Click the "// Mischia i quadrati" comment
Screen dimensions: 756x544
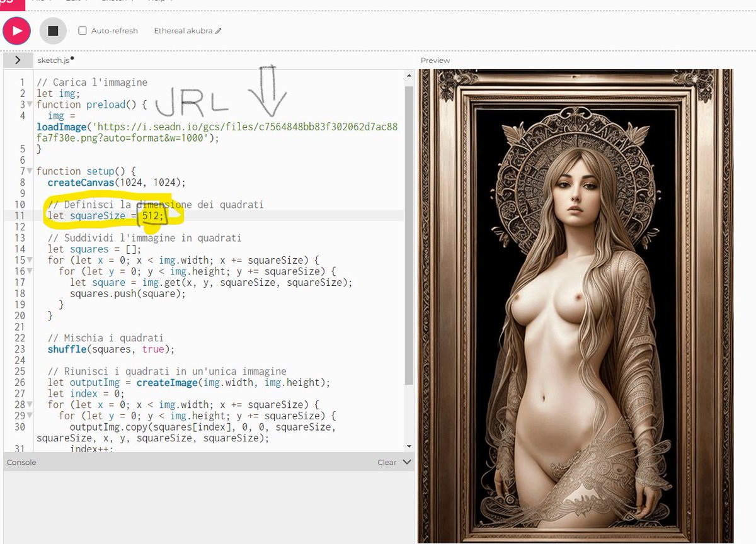click(106, 338)
